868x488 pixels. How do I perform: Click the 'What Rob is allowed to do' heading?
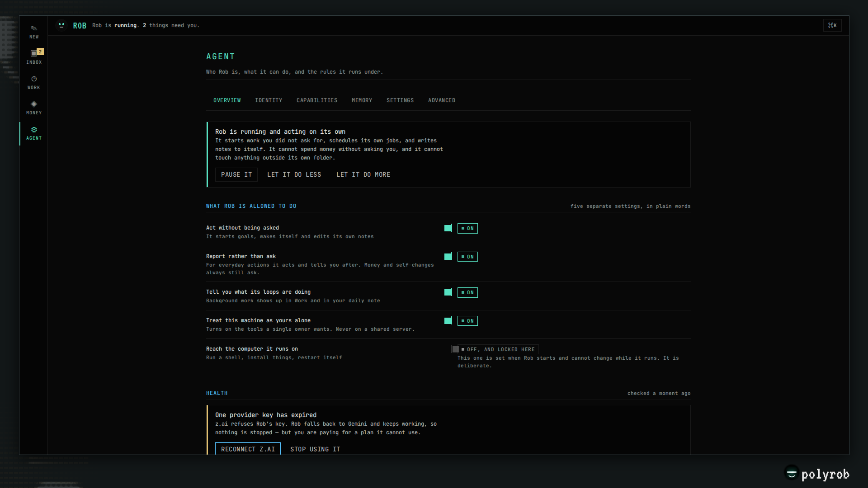(251, 206)
